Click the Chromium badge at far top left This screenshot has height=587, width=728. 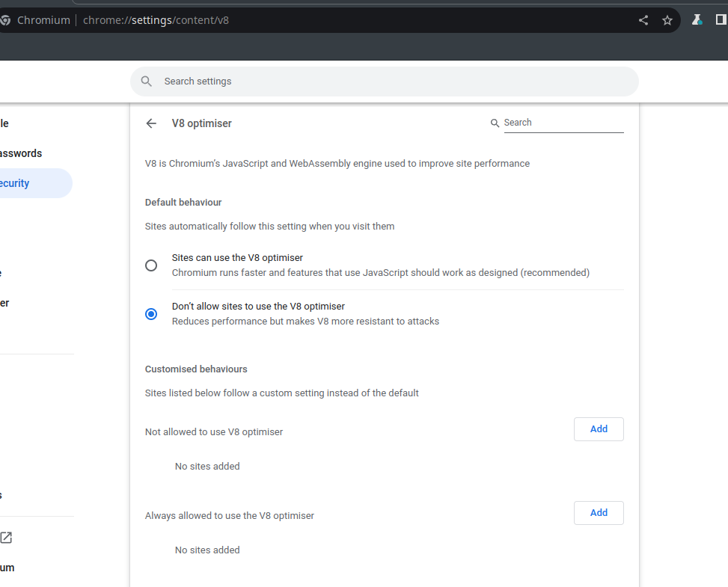tap(7, 20)
